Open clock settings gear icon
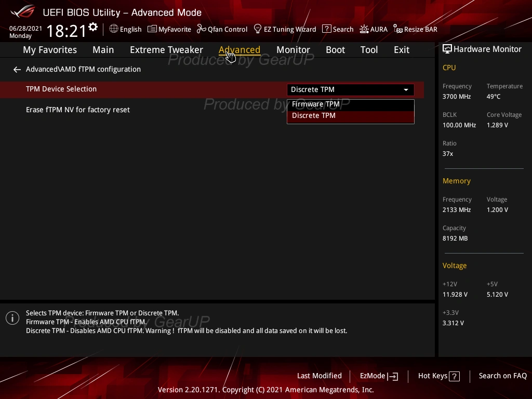Viewport: 532px width, 399px height. (x=93, y=27)
